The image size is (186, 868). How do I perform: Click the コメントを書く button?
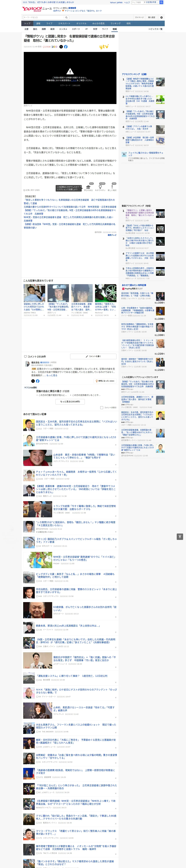[x=93, y=356]
